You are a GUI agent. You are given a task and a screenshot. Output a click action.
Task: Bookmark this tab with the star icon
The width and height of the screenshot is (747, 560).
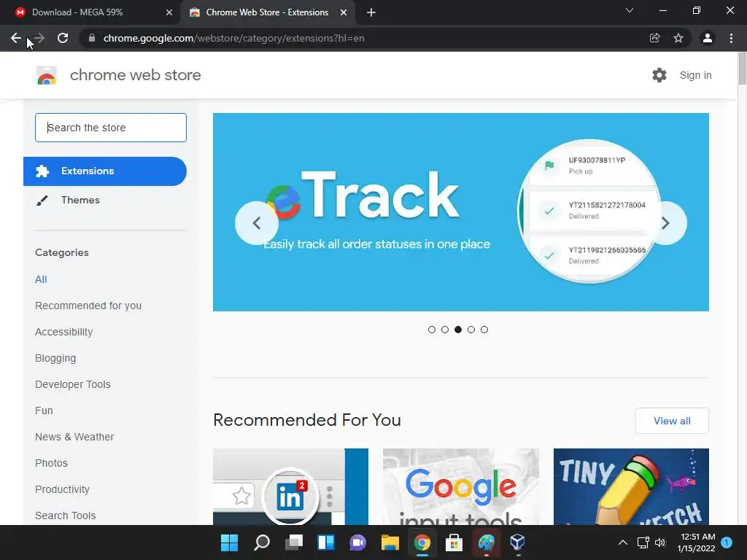678,38
